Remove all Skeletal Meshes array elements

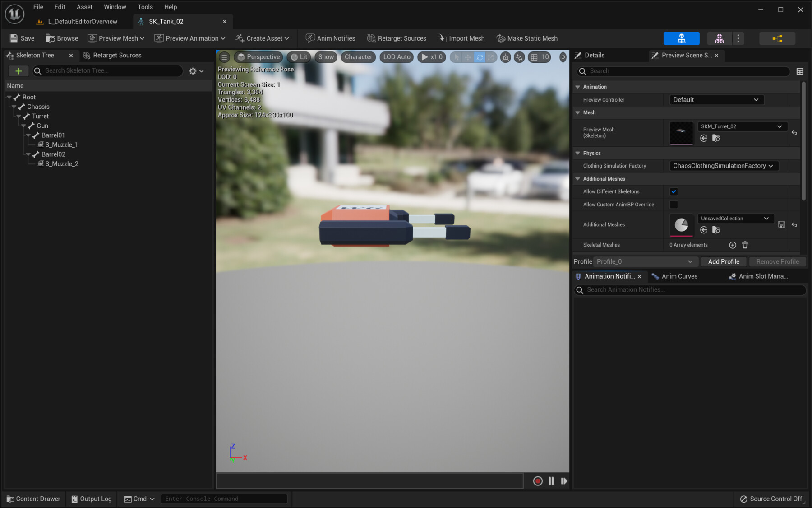tap(745, 245)
